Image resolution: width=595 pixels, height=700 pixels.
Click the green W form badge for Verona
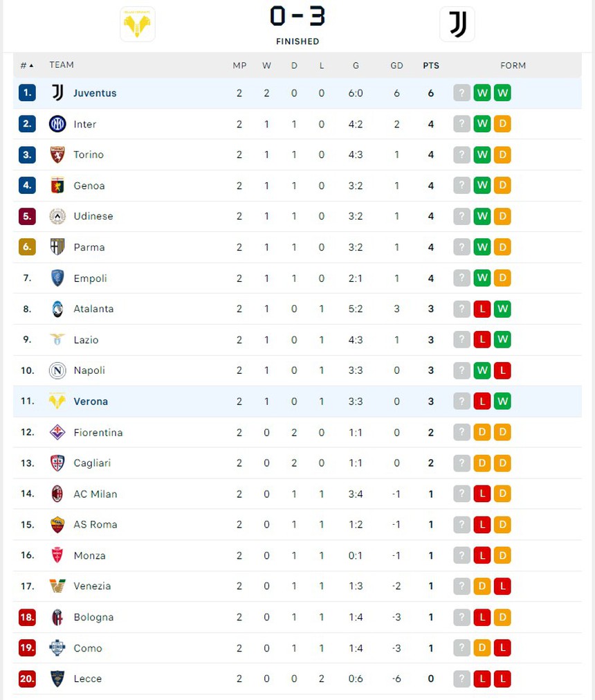click(x=503, y=401)
